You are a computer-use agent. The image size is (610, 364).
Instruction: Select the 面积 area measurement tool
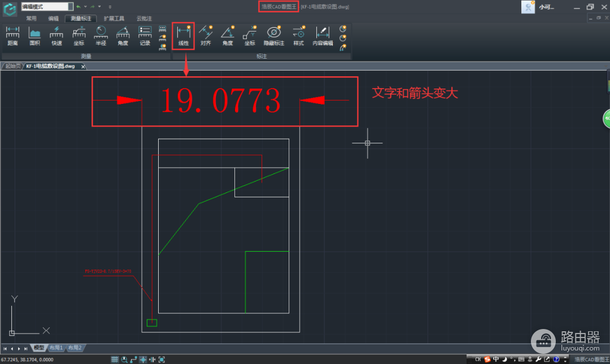[x=34, y=36]
